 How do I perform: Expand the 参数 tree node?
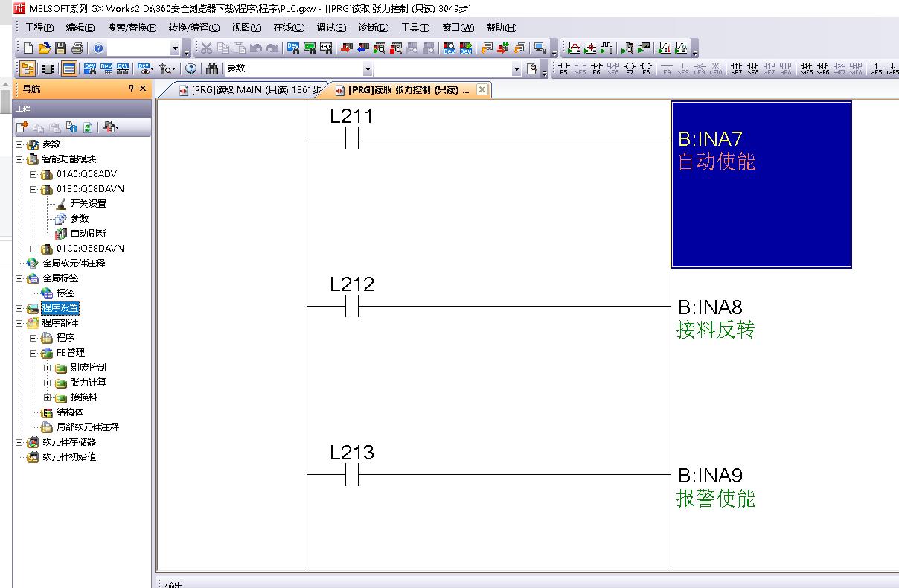tap(19, 144)
